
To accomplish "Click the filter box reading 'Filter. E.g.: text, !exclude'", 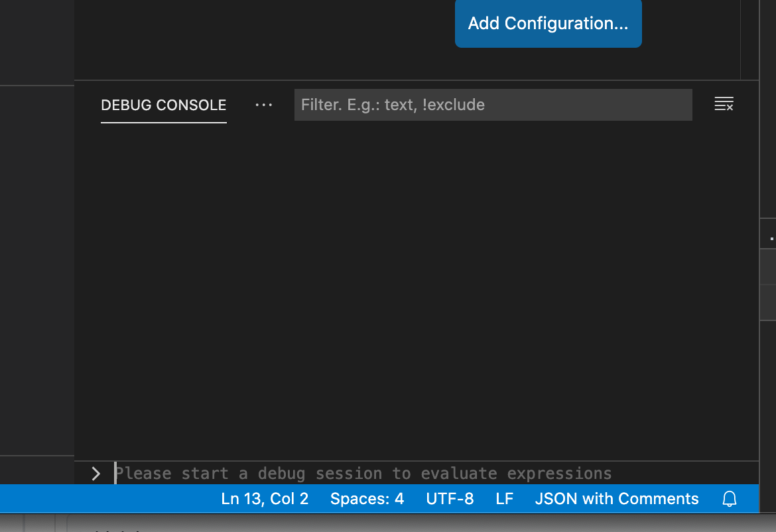I will point(493,104).
